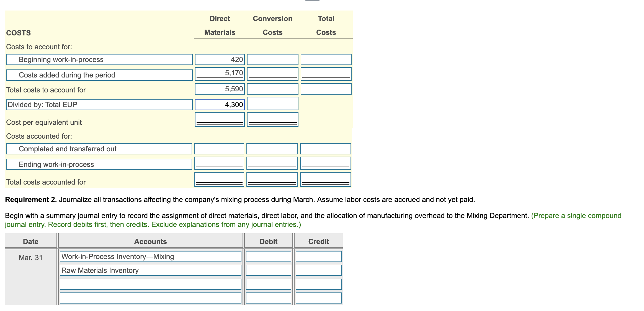Click the Total costs to account for field showing 5,590
Viewport: 644px width, 311px height.
click(219, 89)
